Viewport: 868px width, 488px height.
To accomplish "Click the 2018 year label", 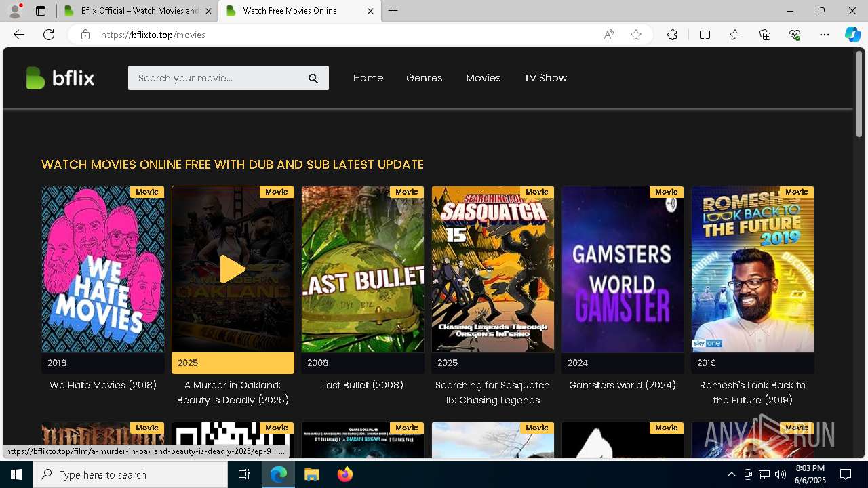I will click(57, 363).
